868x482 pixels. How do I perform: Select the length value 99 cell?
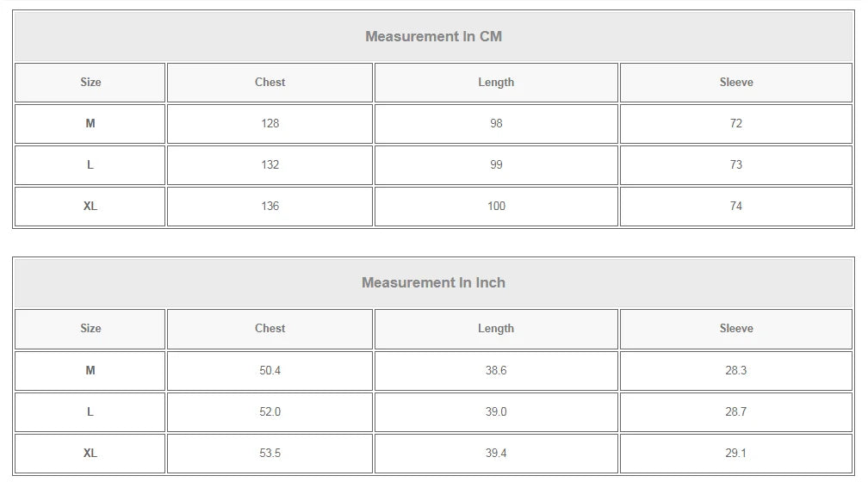click(x=496, y=165)
